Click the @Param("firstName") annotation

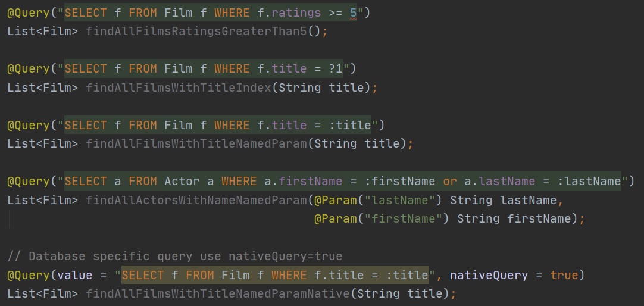pos(382,218)
